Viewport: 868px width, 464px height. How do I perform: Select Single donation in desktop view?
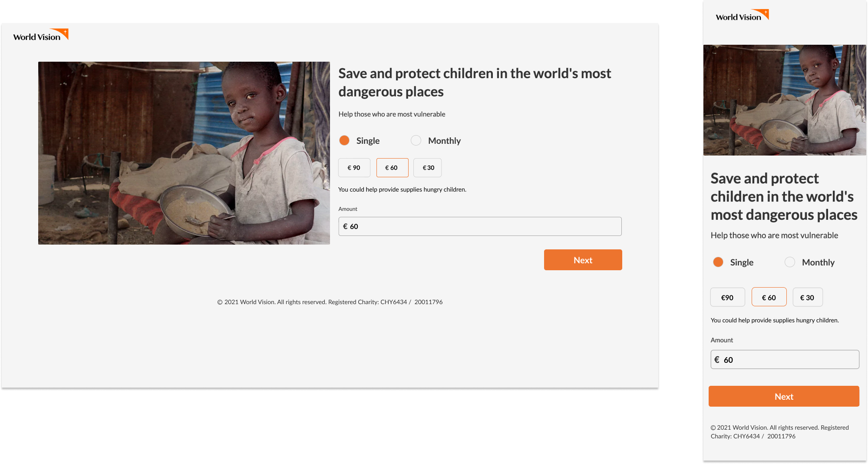[x=344, y=140]
